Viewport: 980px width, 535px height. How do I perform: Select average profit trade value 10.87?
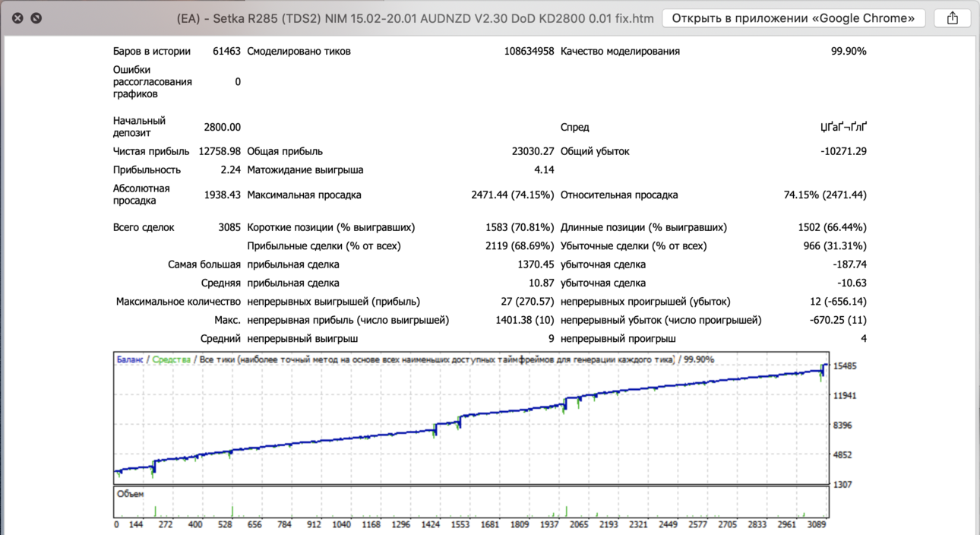tap(542, 283)
